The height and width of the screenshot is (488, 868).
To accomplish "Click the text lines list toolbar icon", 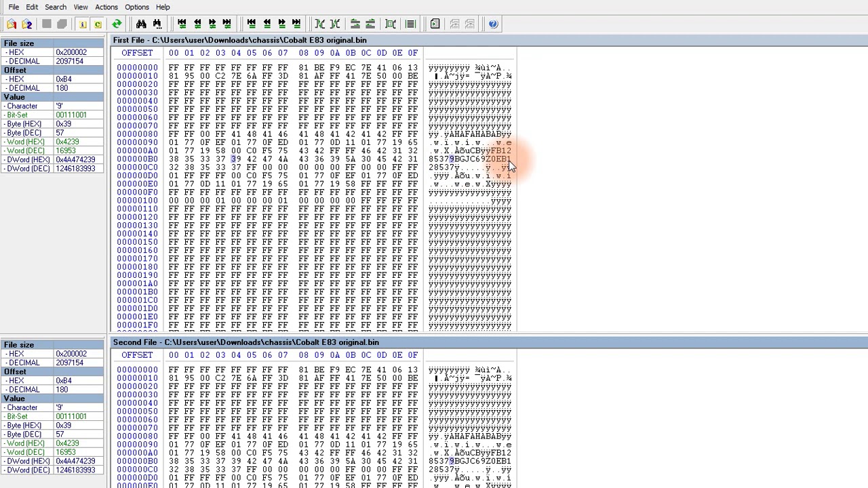I will (x=410, y=24).
